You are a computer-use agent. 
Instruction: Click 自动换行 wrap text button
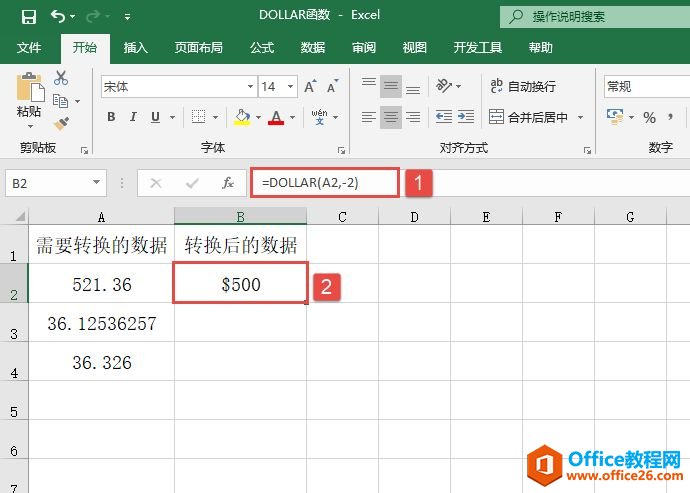click(523, 86)
